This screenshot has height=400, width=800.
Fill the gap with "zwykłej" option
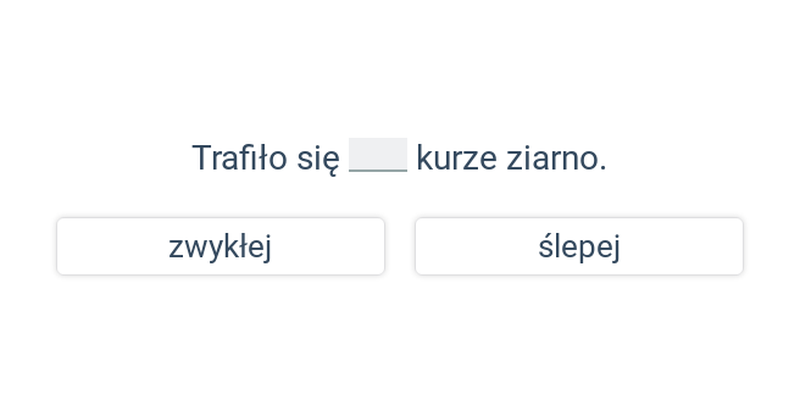coord(220,246)
